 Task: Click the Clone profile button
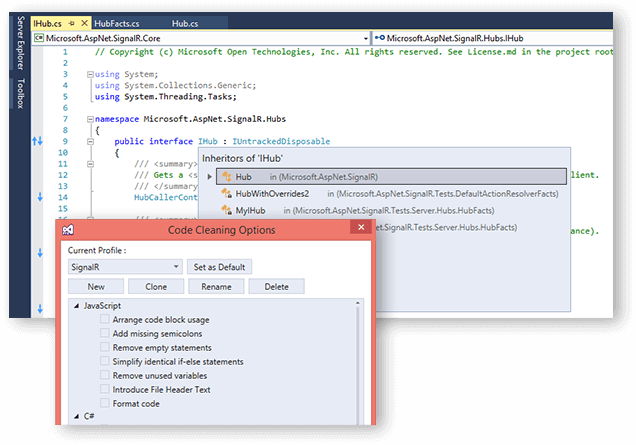(x=156, y=286)
